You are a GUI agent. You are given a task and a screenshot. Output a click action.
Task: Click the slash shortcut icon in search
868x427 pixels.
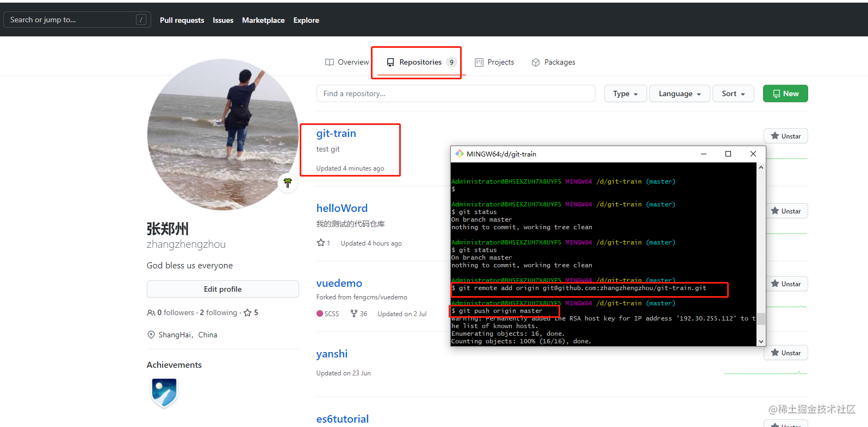pos(141,20)
